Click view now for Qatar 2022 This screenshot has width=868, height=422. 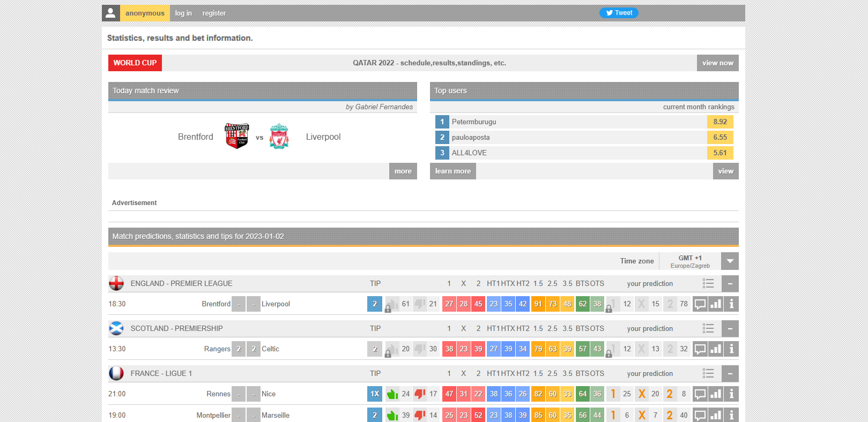(x=718, y=63)
